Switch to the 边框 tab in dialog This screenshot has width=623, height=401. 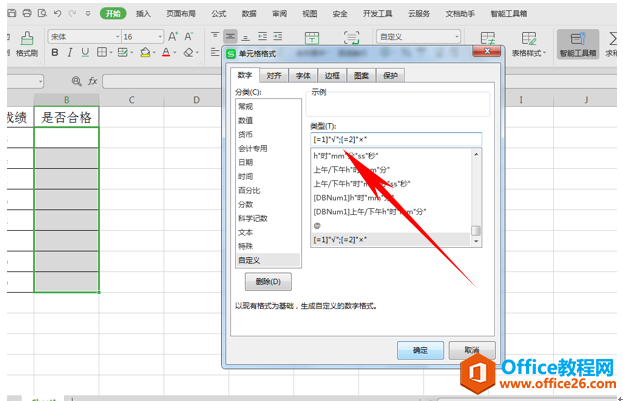[331, 75]
